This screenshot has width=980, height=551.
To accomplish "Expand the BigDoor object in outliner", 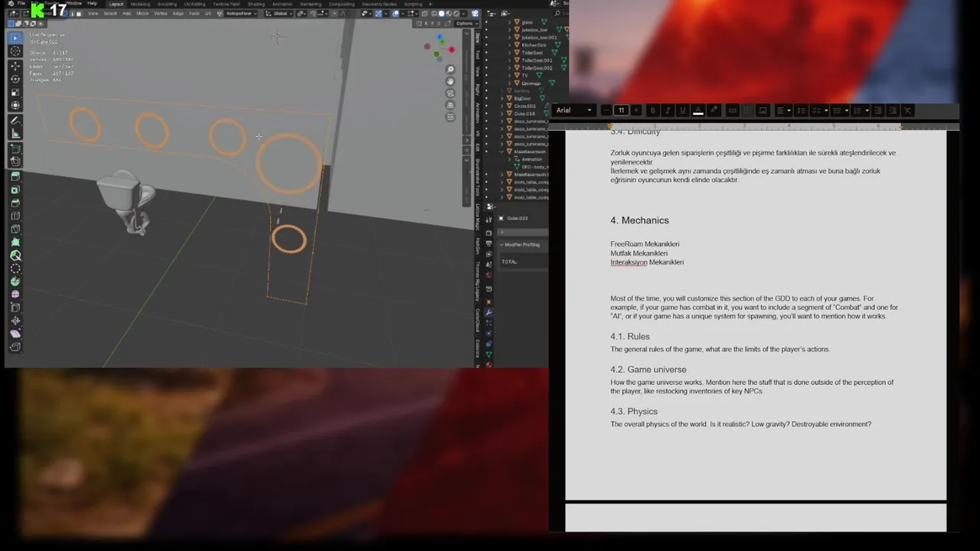I will click(502, 99).
